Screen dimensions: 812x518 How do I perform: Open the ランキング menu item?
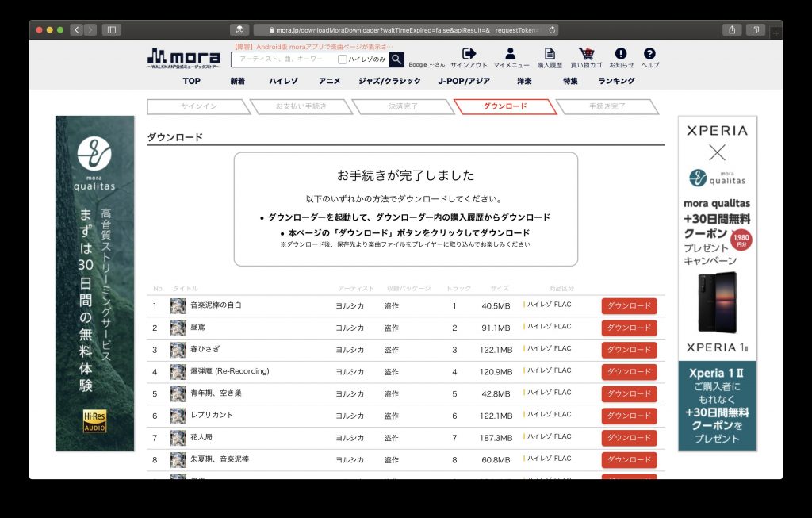(x=616, y=81)
